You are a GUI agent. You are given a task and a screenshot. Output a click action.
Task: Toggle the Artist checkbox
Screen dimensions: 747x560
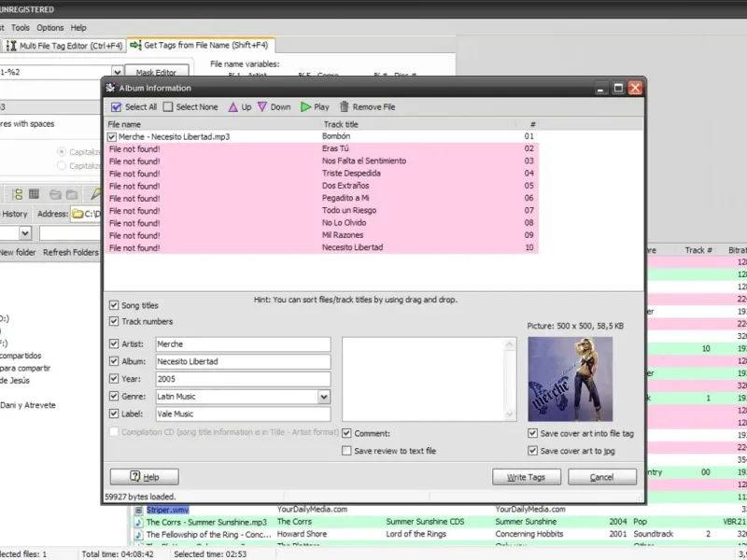[x=114, y=343]
